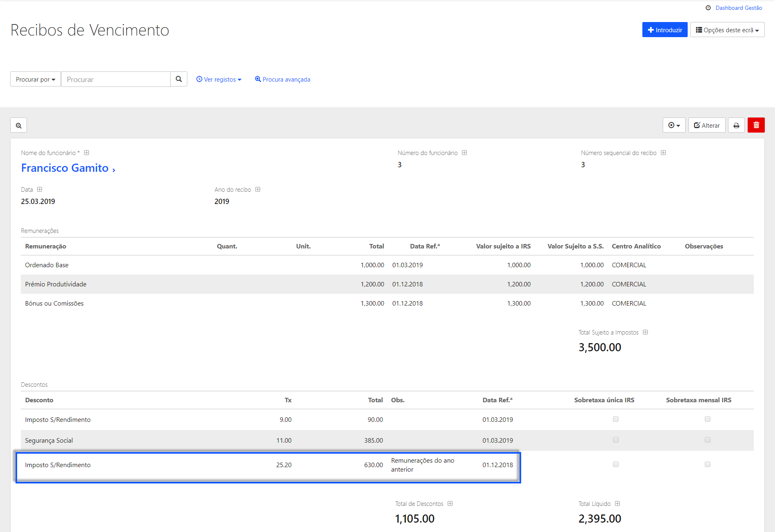The width and height of the screenshot is (775, 532).
Task: Click the Desconto column header
Action: coord(39,400)
